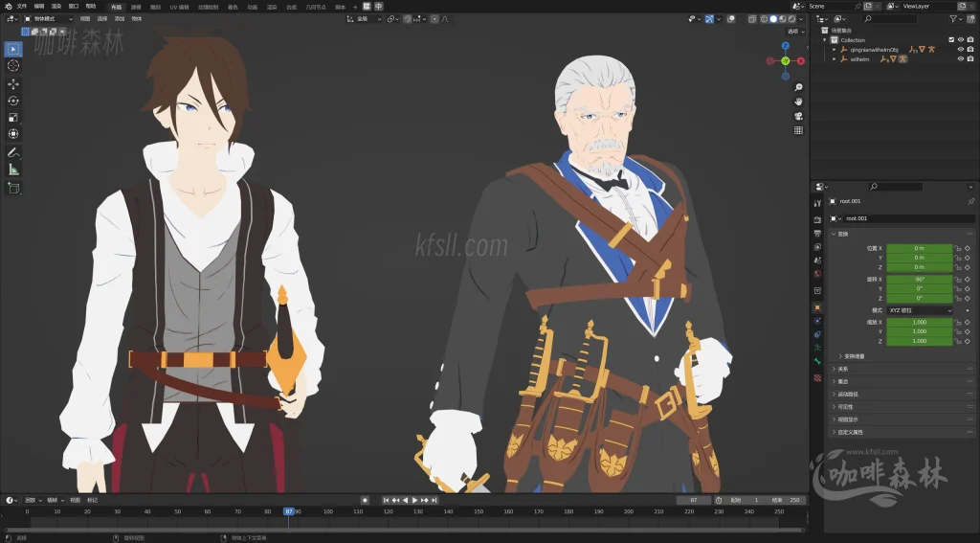The image size is (980, 543).
Task: Toggle Collection exclude checkbox
Action: (x=951, y=40)
